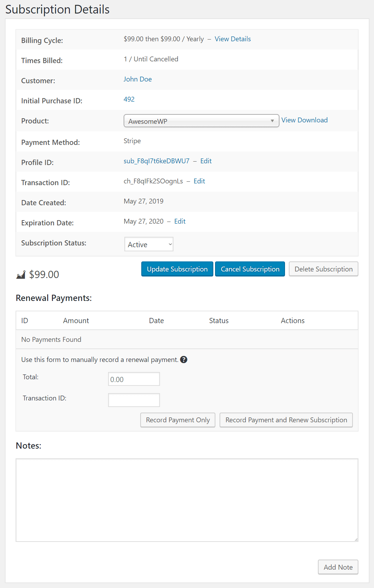374x588 pixels.
Task: Expand the Subscription Status dropdown
Action: [149, 244]
